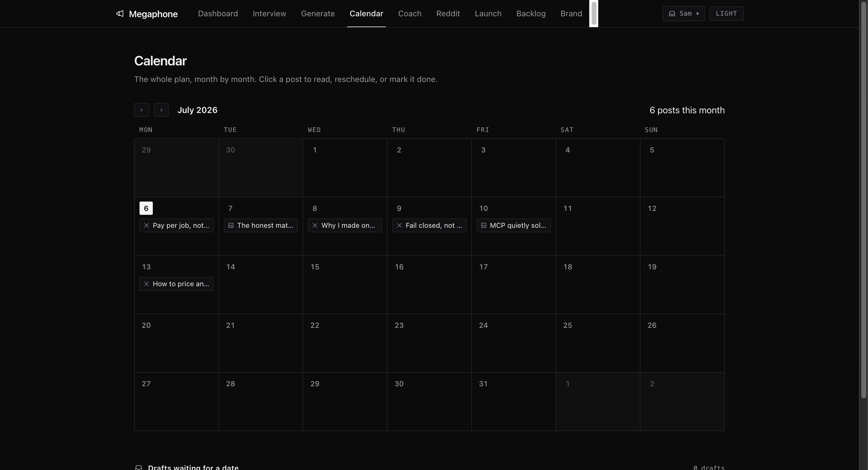Open the 'Fail closed, not ...' post
Screen dimensions: 868x470
click(x=429, y=225)
